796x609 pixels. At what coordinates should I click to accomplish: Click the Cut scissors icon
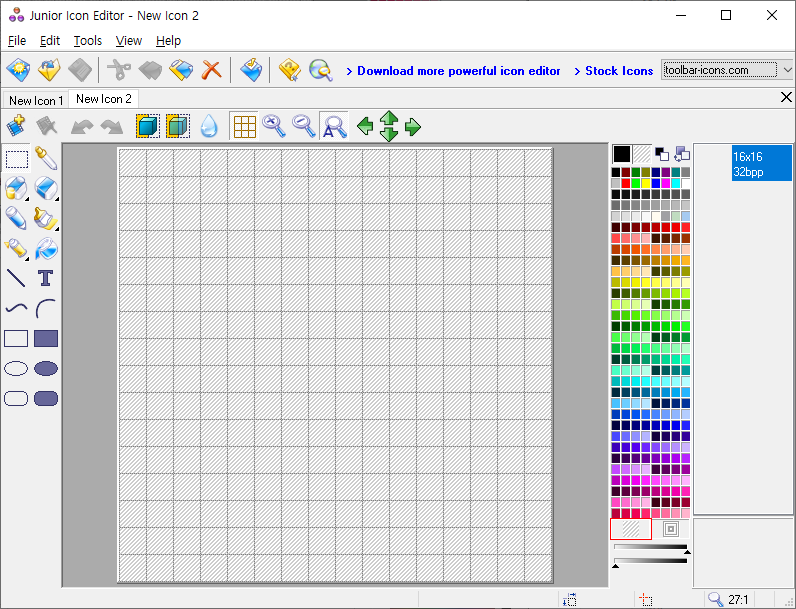coord(119,70)
